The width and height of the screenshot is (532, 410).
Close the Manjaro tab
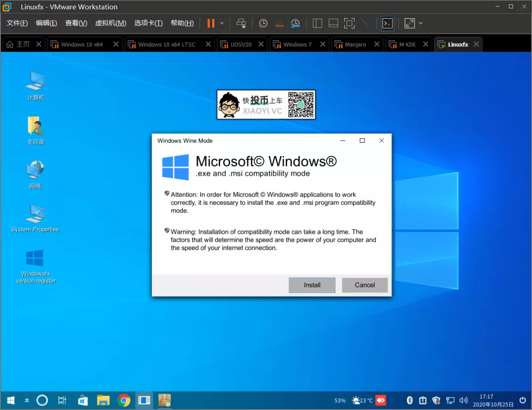(x=377, y=44)
